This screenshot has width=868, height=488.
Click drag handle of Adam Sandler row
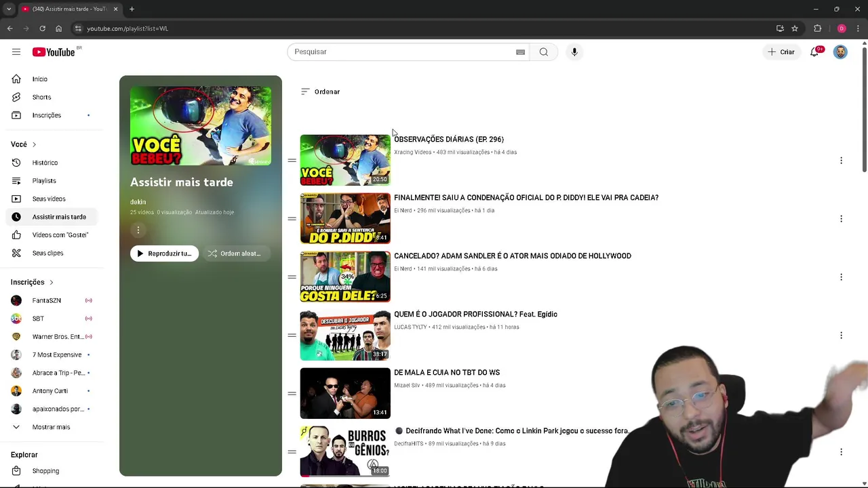tap(292, 277)
